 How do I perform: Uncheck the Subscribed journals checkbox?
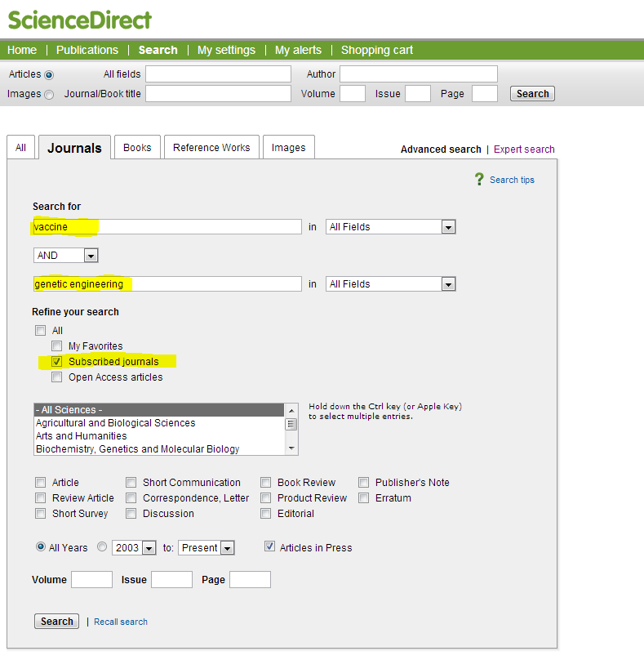56,361
